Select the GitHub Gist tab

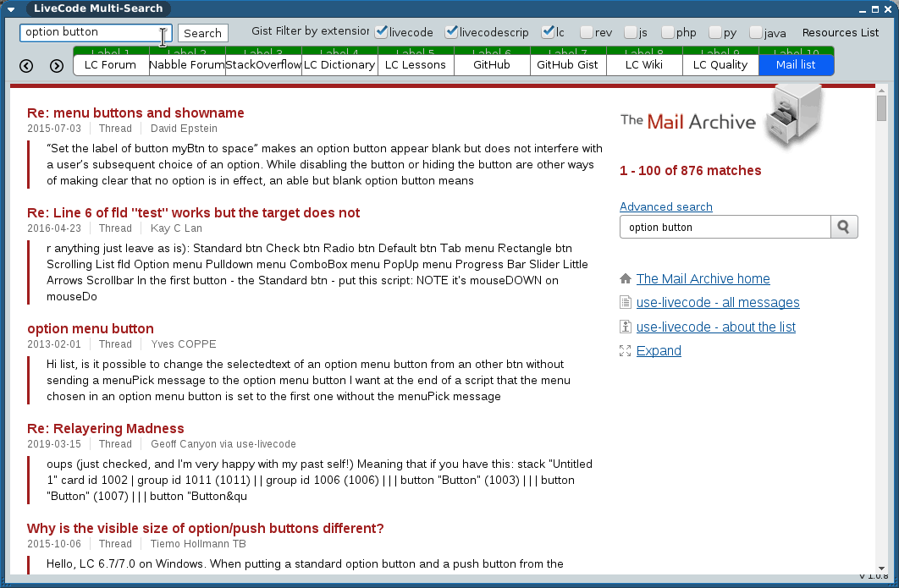(568, 65)
